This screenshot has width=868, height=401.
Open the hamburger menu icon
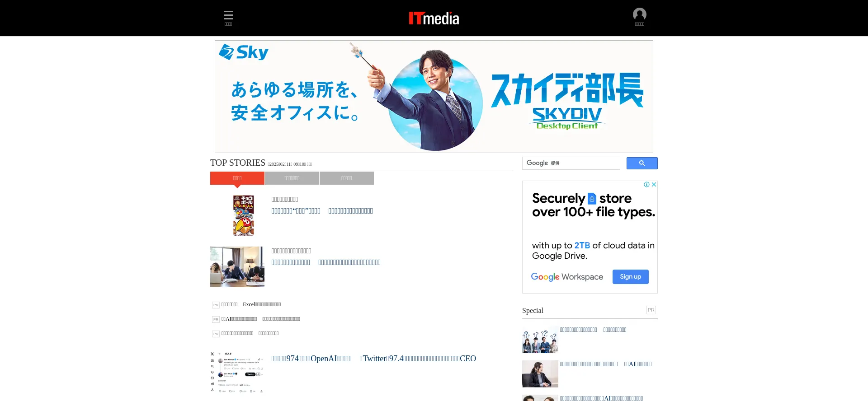228,18
